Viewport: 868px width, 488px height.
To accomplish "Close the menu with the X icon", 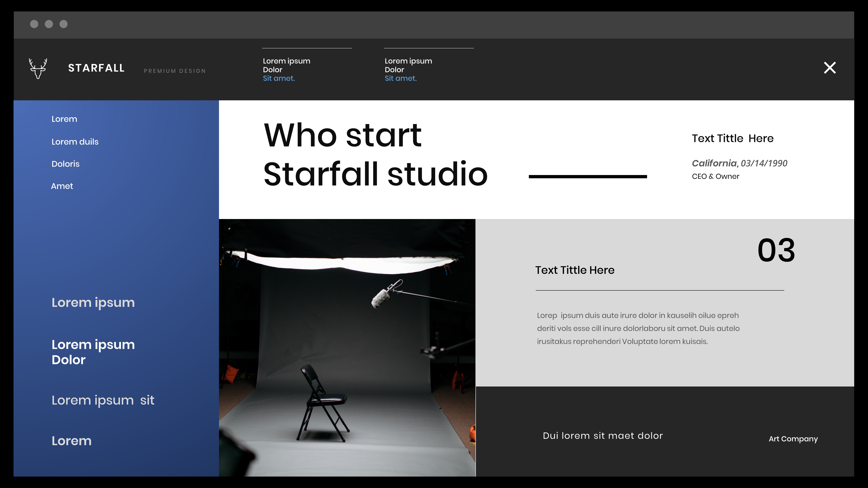I will 830,68.
